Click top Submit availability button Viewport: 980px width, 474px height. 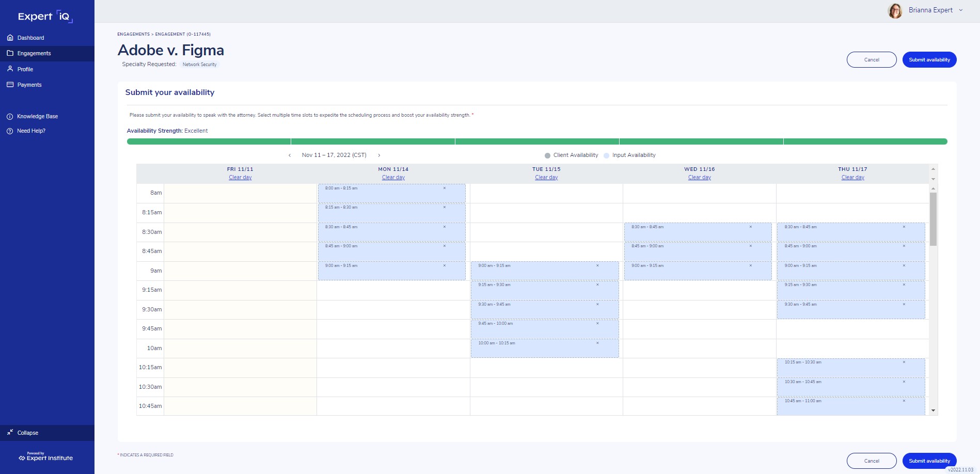(929, 60)
